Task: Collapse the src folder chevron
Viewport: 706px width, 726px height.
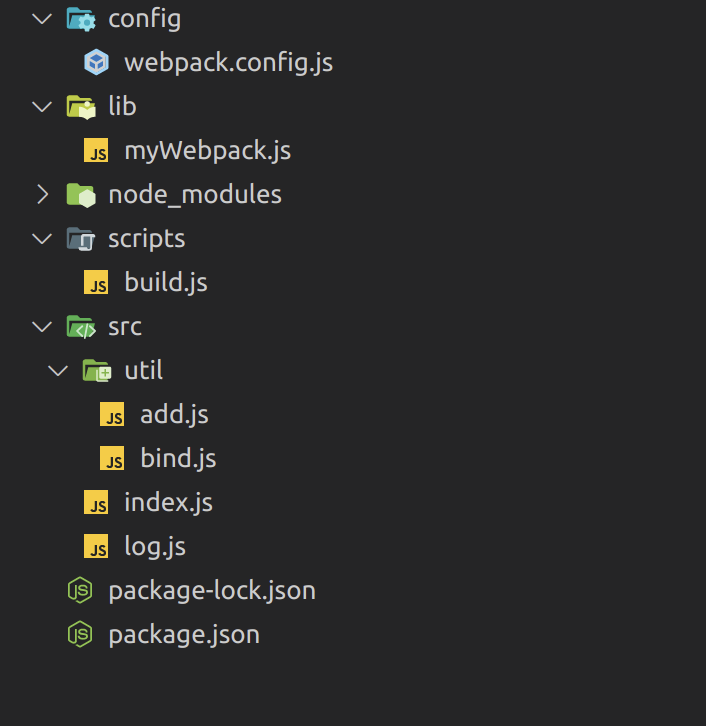Action: pyautogui.click(x=42, y=327)
